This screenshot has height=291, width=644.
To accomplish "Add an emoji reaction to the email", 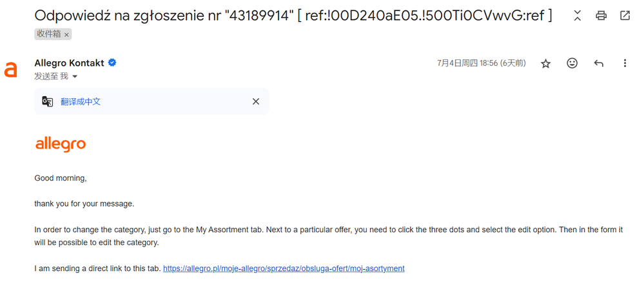I will (572, 63).
